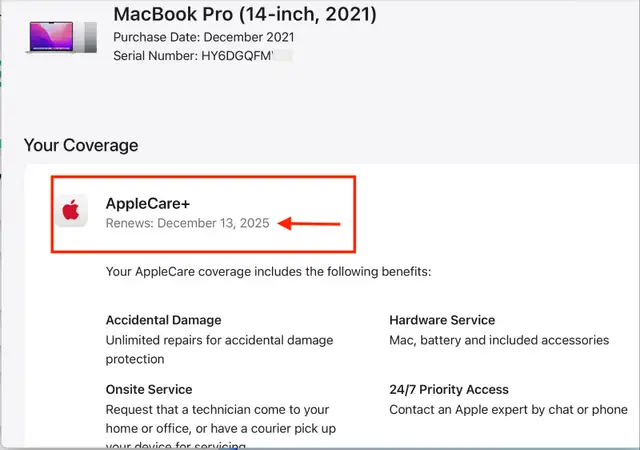Image resolution: width=640 pixels, height=450 pixels.
Task: Click Request that a technician come description
Action: coord(221,425)
